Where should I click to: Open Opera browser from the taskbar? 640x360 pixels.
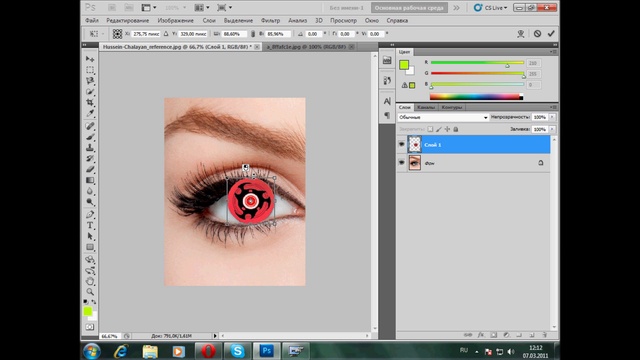point(208,351)
